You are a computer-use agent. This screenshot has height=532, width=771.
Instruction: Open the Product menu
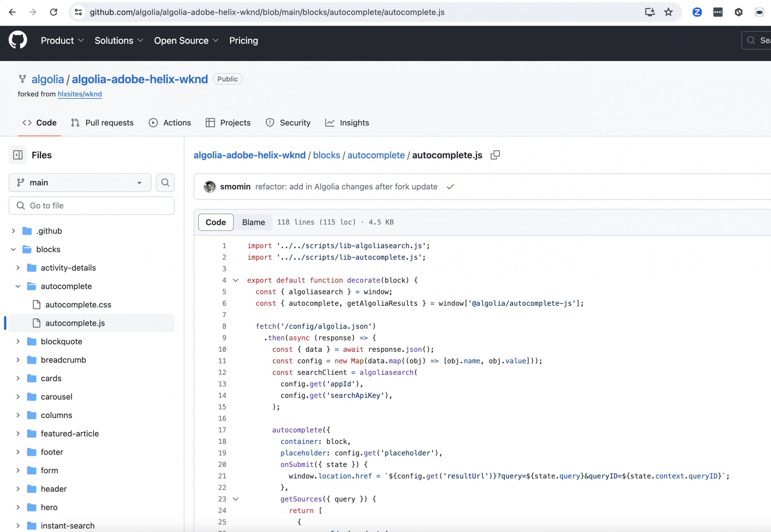(62, 41)
